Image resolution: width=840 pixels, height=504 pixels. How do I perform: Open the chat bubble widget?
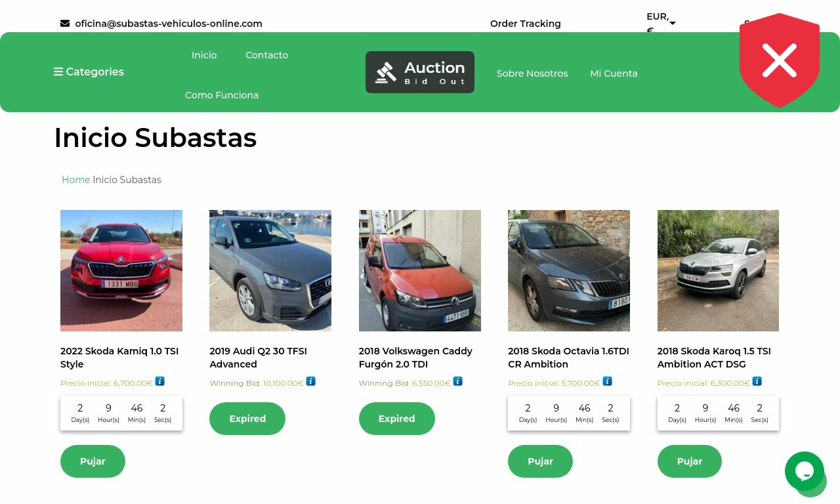805,471
